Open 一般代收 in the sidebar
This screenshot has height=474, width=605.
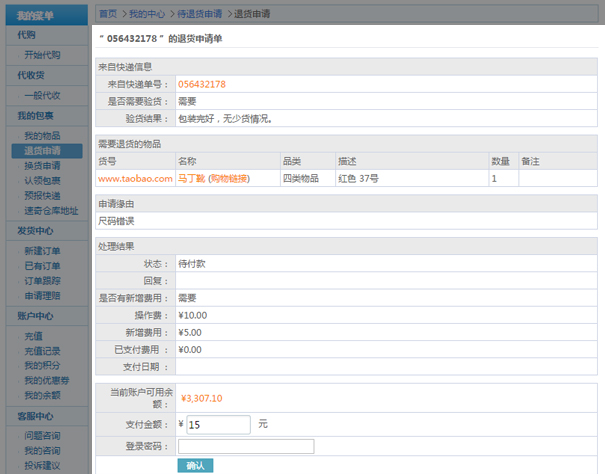pyautogui.click(x=42, y=95)
